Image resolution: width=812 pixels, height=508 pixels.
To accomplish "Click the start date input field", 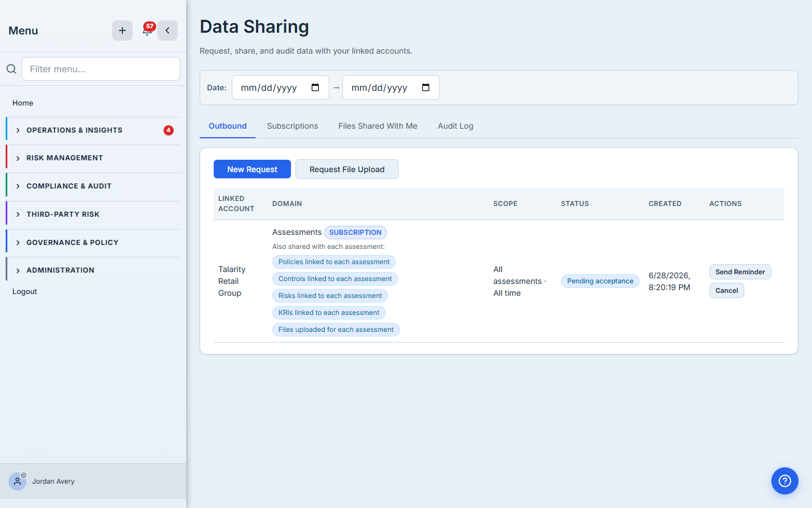I will (x=280, y=87).
